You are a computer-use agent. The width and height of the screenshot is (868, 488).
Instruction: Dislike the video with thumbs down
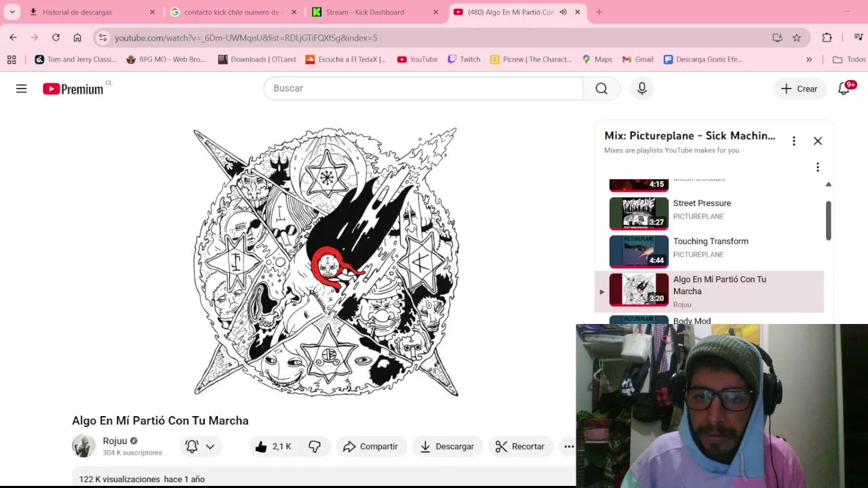[x=315, y=446]
